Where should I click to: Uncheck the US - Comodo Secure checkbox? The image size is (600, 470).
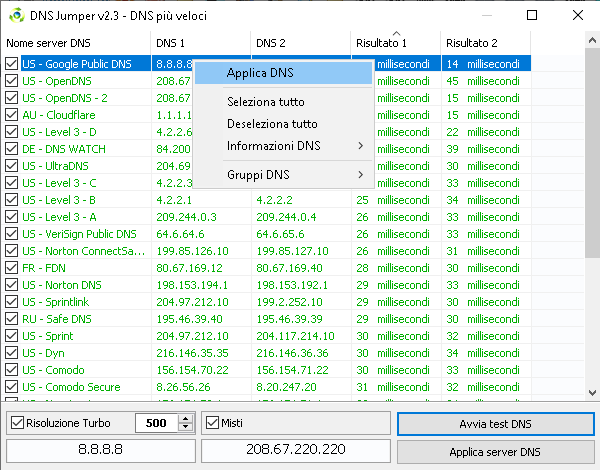coord(11,387)
